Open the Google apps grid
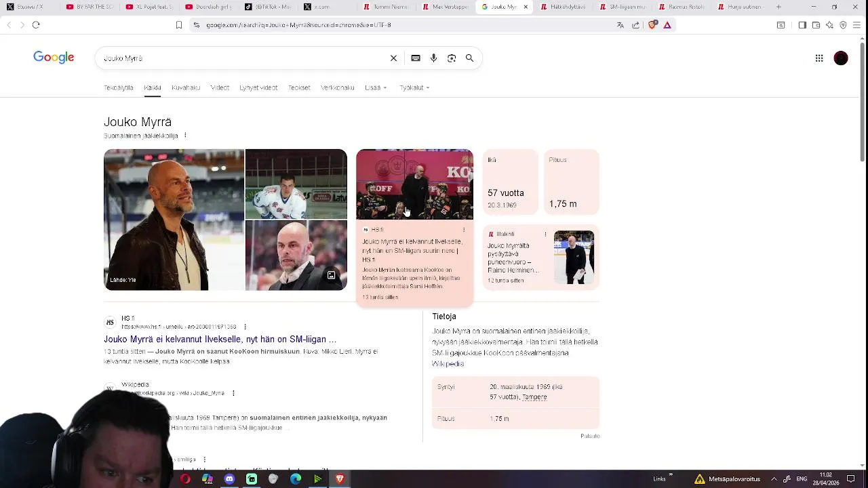Screen dimensions: 868x488 click(819, 58)
